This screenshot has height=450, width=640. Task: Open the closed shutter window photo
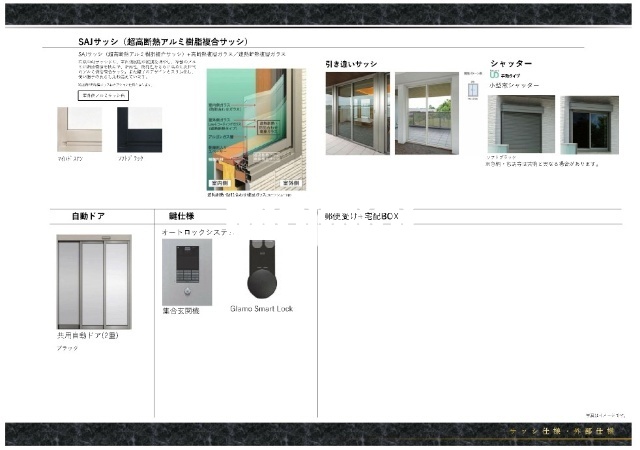(x=520, y=123)
